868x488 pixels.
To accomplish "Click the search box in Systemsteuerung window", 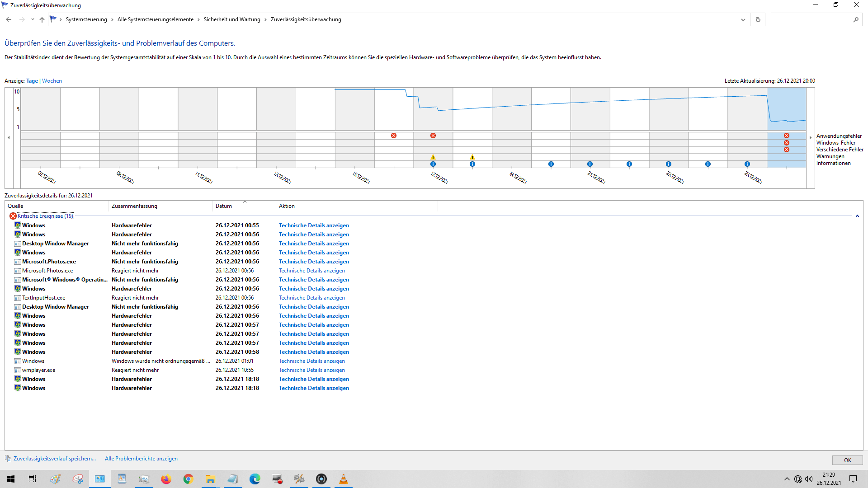I will point(811,19).
